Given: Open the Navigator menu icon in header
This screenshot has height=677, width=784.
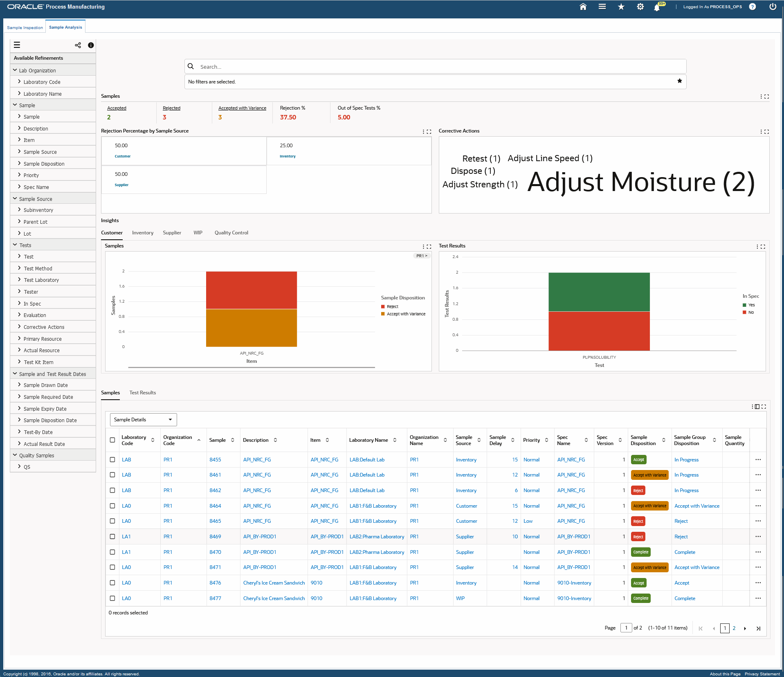Looking at the screenshot, I should pyautogui.click(x=602, y=7).
